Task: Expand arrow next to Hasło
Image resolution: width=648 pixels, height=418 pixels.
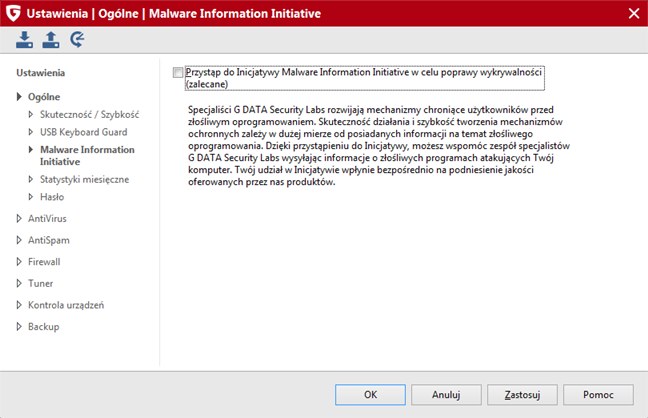Action: (31, 197)
